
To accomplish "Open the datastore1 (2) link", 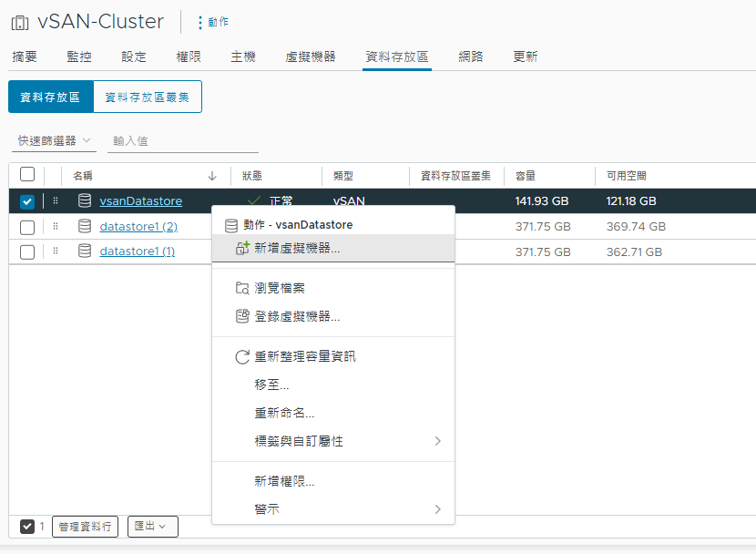I will click(x=138, y=227).
